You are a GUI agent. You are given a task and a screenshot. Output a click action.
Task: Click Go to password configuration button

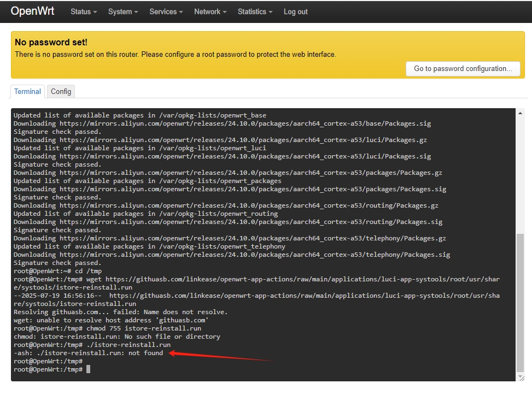point(463,68)
